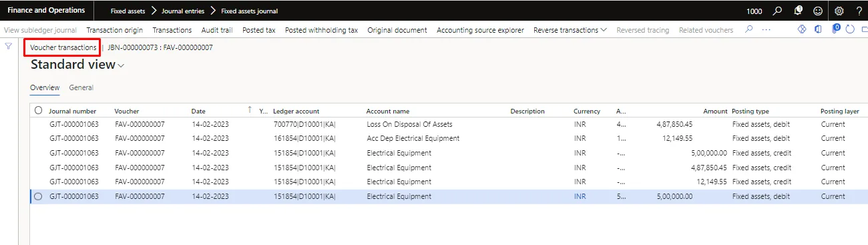Click the Finance and Operations home title
Screen dimensions: 868x245
(46, 11)
